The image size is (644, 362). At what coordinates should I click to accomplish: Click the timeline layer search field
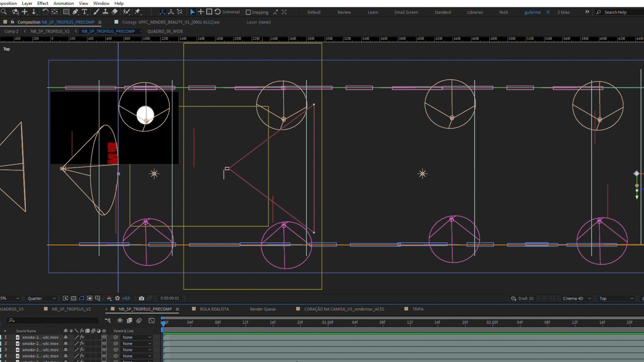point(54,320)
